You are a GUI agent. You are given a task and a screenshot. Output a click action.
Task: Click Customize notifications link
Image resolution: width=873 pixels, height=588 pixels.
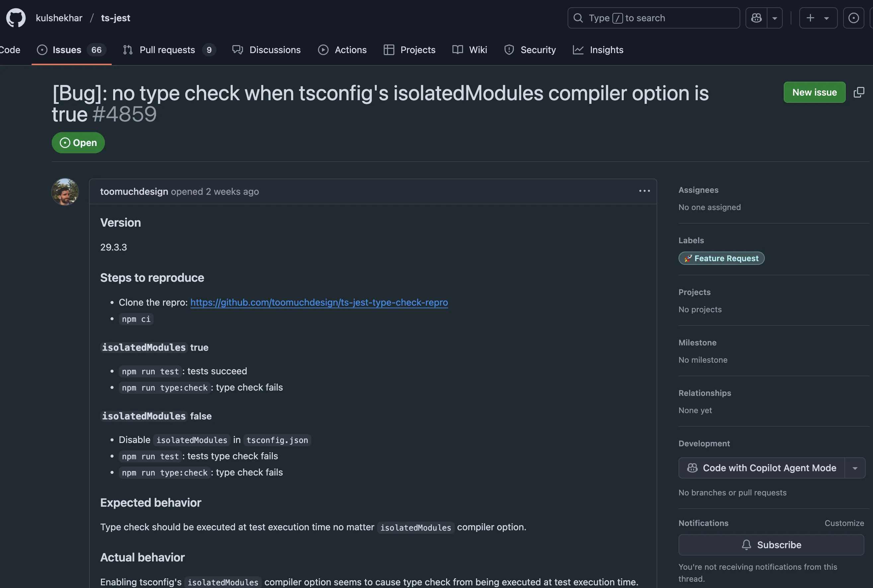(844, 523)
